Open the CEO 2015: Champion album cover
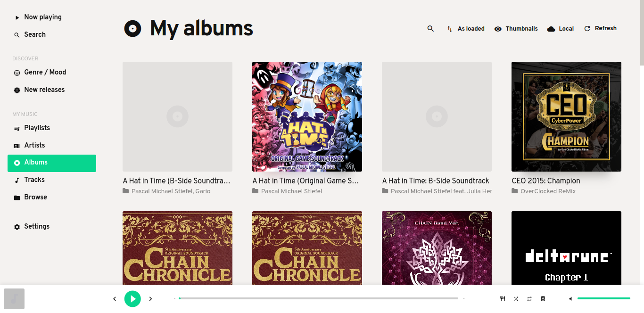Image resolution: width=644 pixels, height=313 pixels. (566, 116)
